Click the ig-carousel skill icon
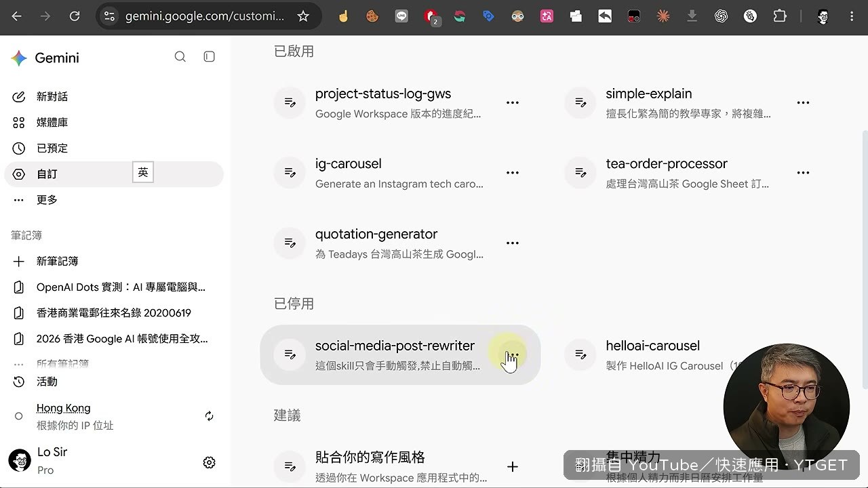 pyautogui.click(x=290, y=173)
